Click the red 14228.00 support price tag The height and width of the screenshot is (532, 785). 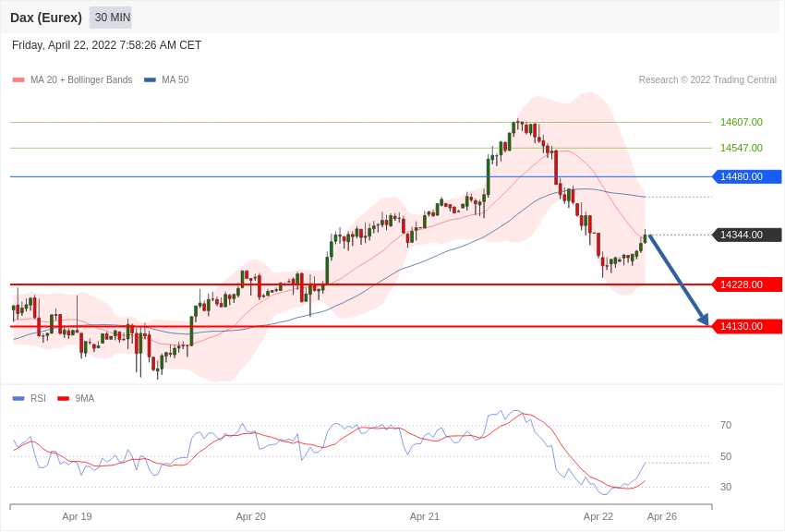tap(746, 284)
